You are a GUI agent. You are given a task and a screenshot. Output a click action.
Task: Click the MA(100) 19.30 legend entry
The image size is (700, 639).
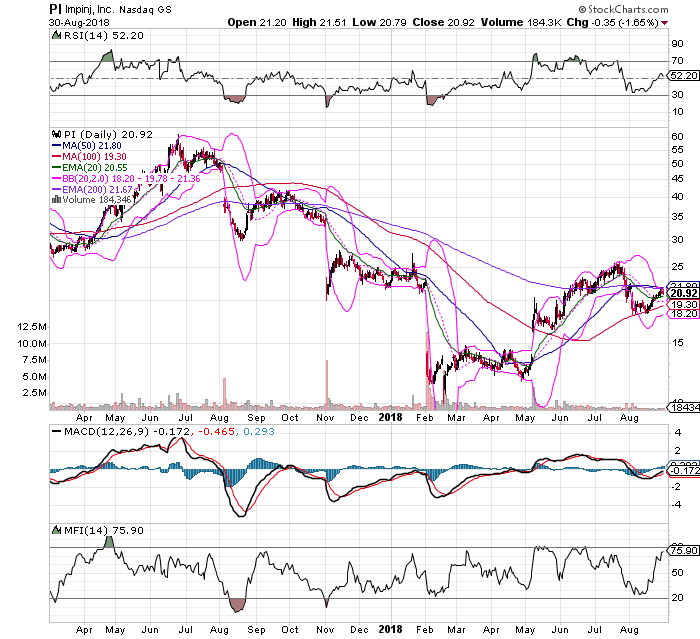click(x=89, y=157)
